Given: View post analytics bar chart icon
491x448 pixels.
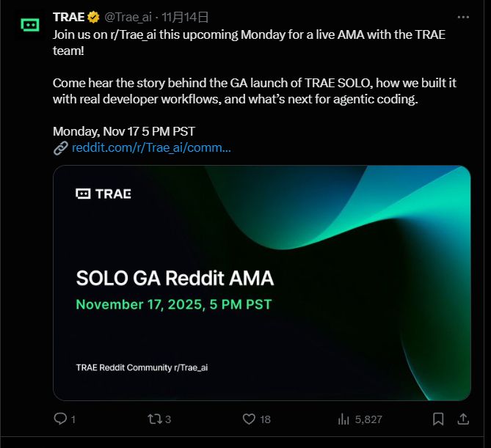Looking at the screenshot, I should (343, 419).
